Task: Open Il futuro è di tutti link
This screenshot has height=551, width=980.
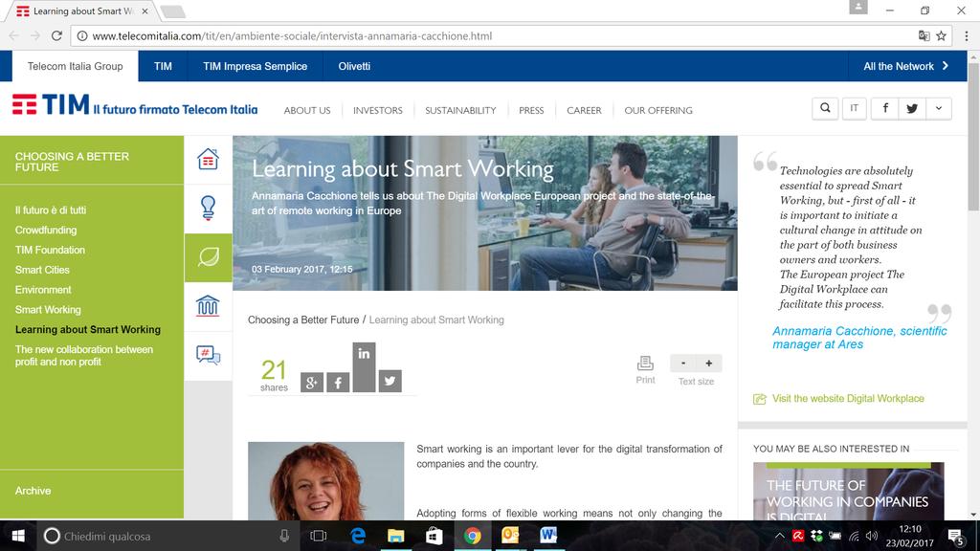Action: point(51,210)
